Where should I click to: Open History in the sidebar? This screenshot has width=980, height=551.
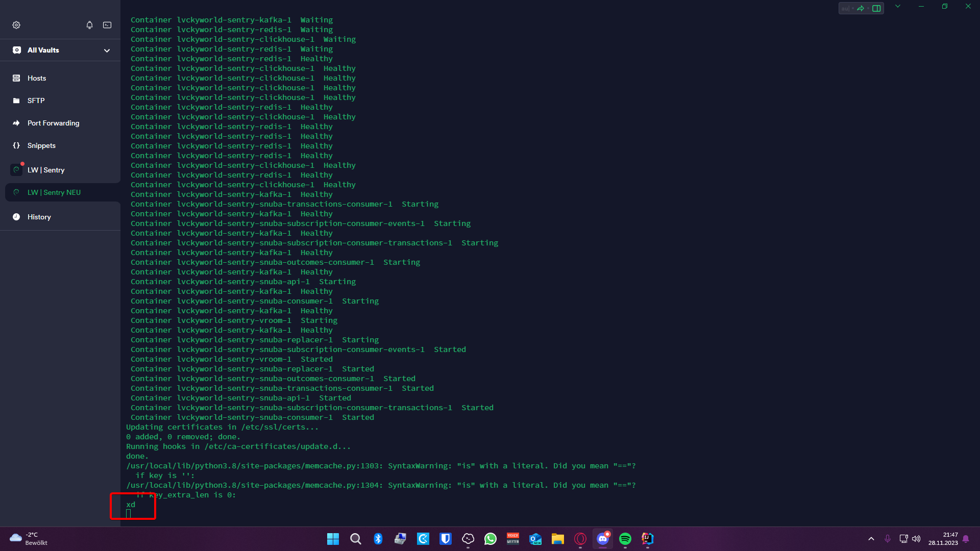(39, 217)
